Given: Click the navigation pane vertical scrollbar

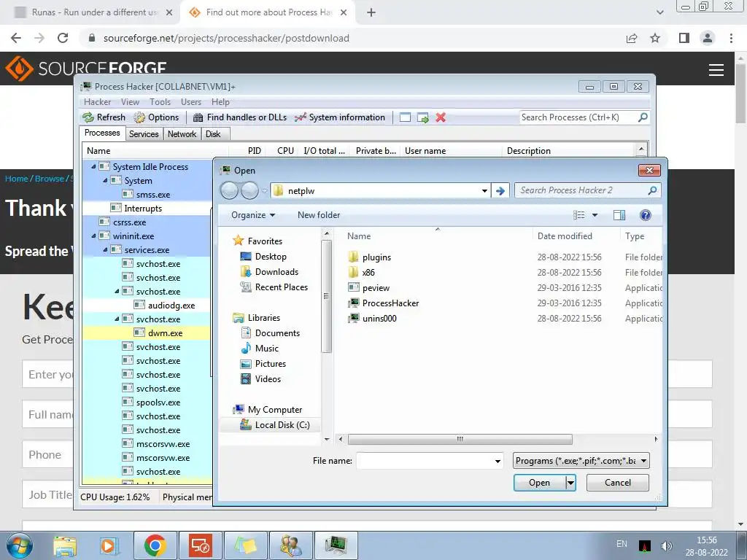Looking at the screenshot, I should [x=326, y=295].
